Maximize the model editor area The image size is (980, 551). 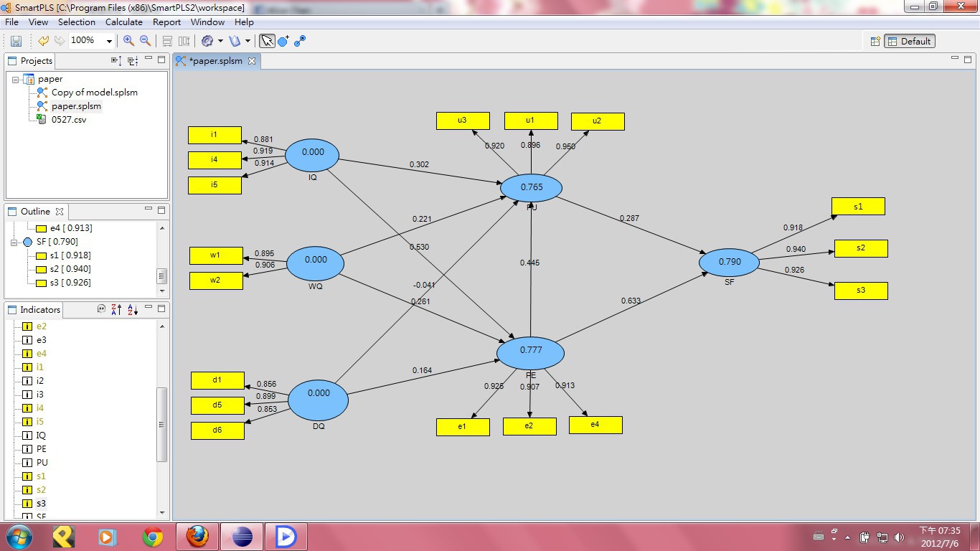coord(969,59)
